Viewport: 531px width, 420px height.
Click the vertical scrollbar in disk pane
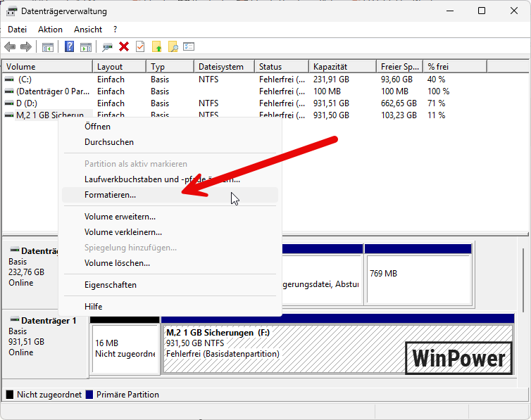[522, 281]
